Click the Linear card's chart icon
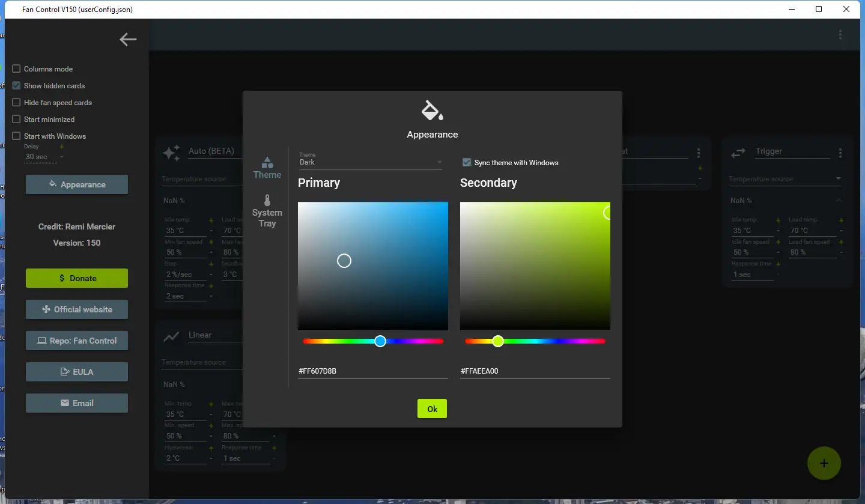The height and width of the screenshot is (504, 865). coord(171,336)
